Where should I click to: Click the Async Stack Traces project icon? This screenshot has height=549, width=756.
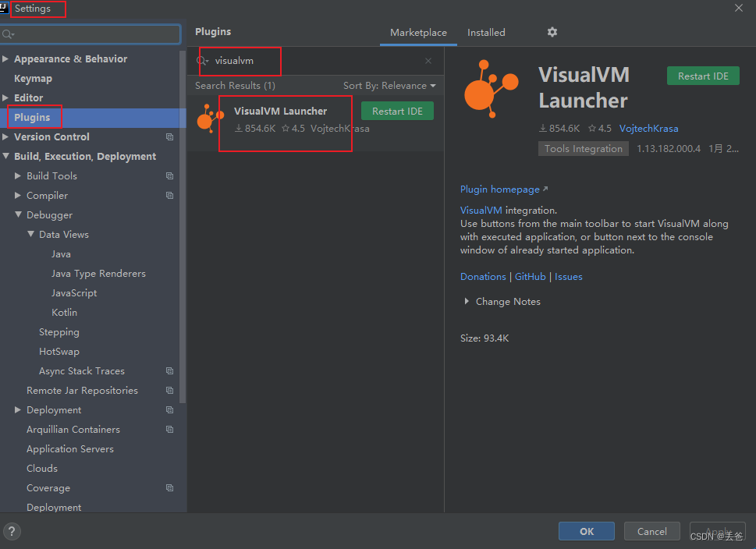[x=170, y=370]
